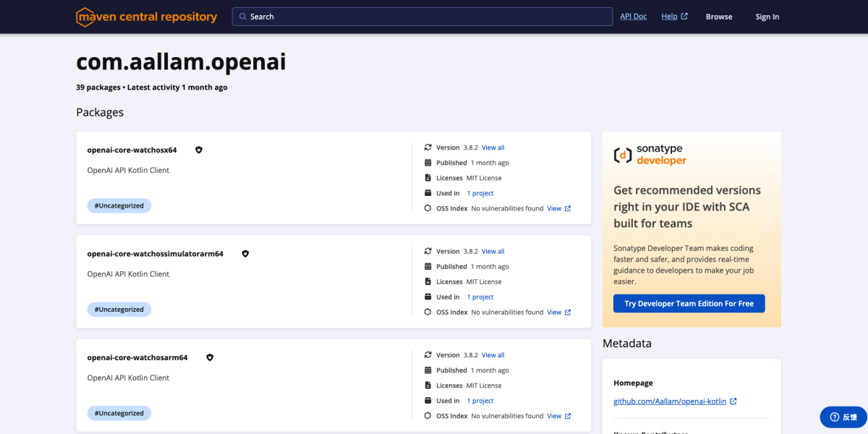Open the API Doc link

(633, 16)
